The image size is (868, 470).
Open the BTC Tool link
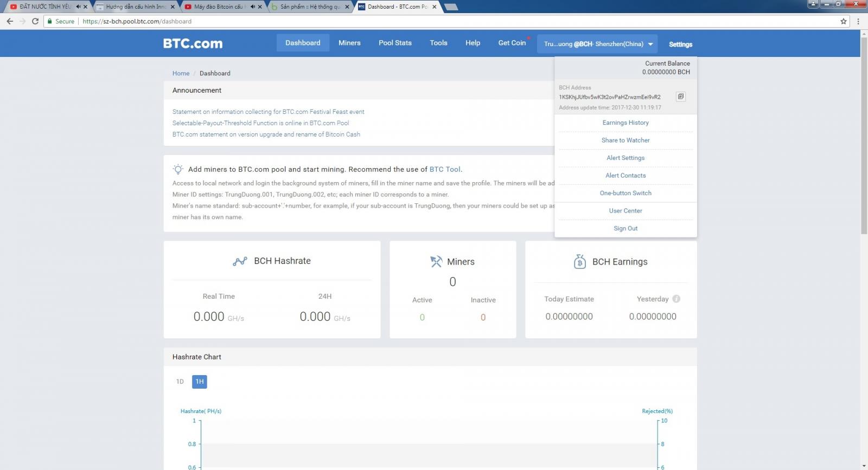(445, 169)
